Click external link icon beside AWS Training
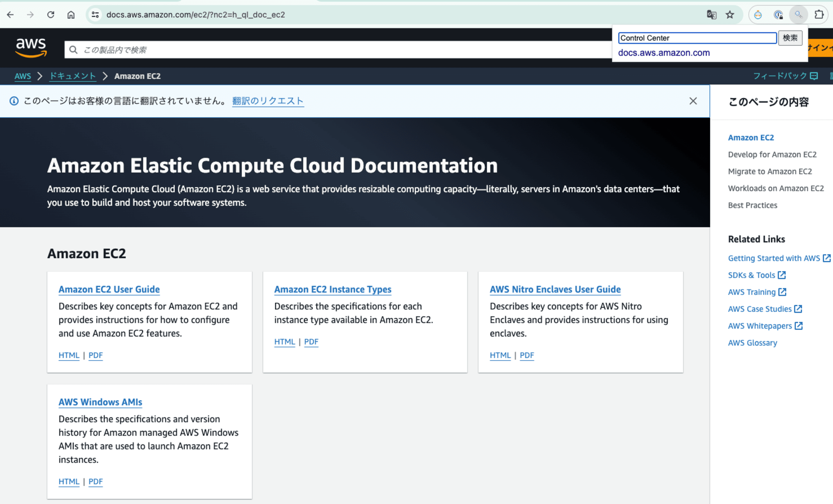Screen dimensions: 833x504 click(783, 292)
